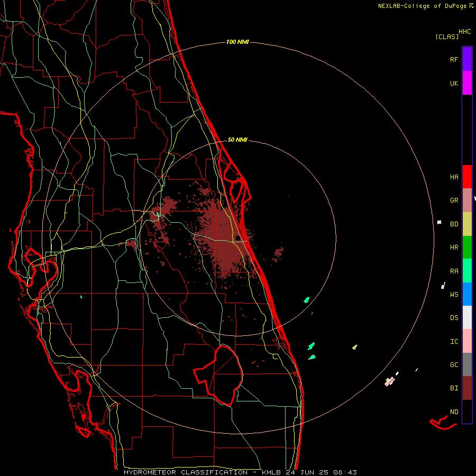The width and height of the screenshot is (476, 476).
Task: Click the 'GC' legend label
Action: click(x=454, y=365)
